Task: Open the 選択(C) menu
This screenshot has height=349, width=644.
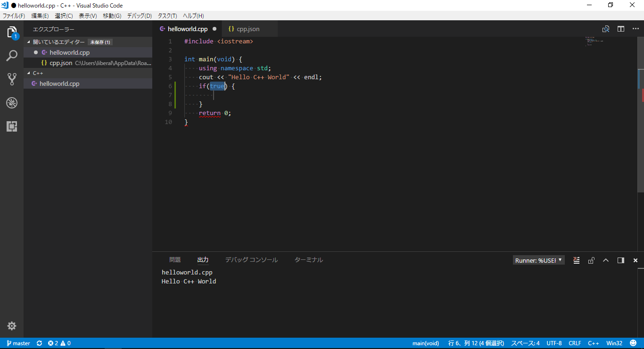Action: point(64,16)
